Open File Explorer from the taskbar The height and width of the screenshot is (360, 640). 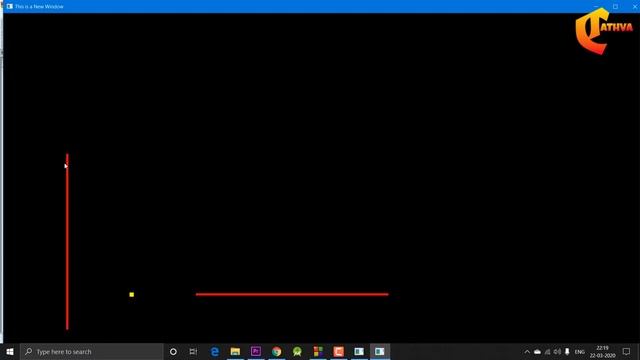[235, 351]
